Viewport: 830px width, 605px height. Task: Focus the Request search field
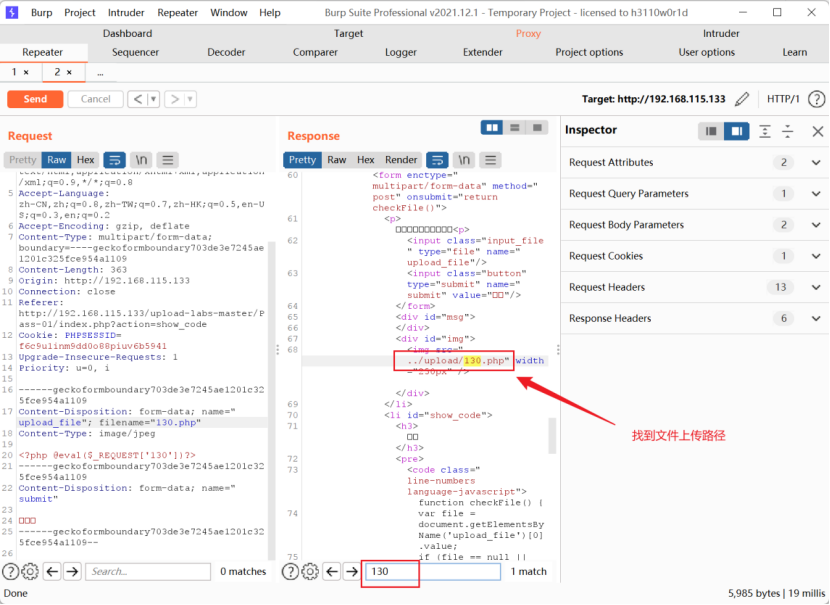[148, 572]
